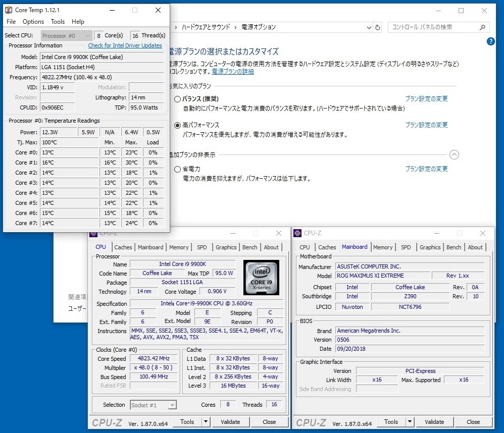Click Close button in left CPU-Z window
The image size is (504, 433).
coord(269,422)
